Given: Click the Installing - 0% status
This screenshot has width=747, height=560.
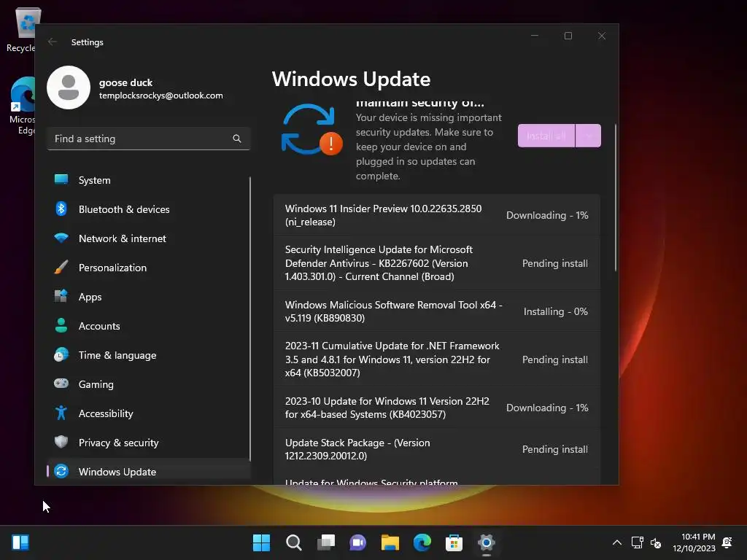Looking at the screenshot, I should click(555, 311).
